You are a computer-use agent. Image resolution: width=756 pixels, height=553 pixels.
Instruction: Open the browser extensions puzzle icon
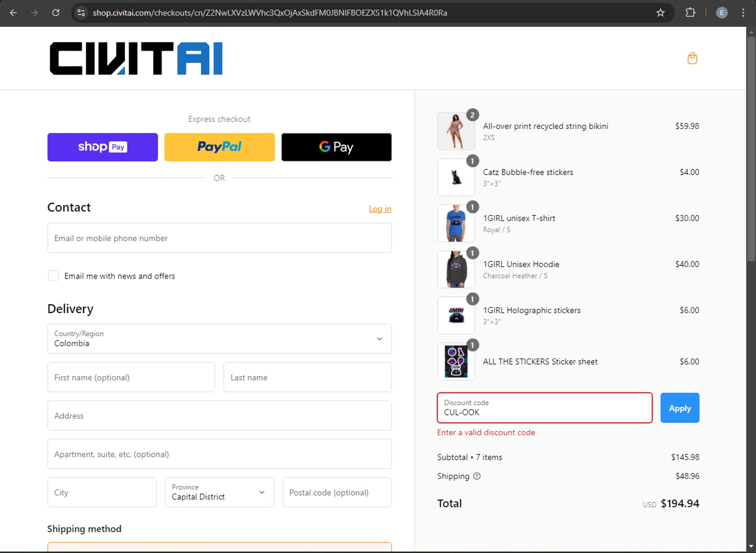(690, 13)
